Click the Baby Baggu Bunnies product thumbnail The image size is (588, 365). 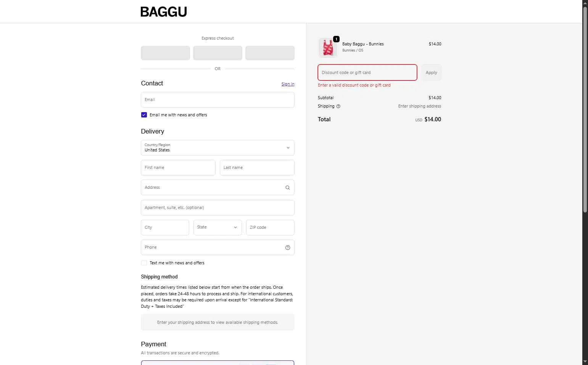[328, 48]
